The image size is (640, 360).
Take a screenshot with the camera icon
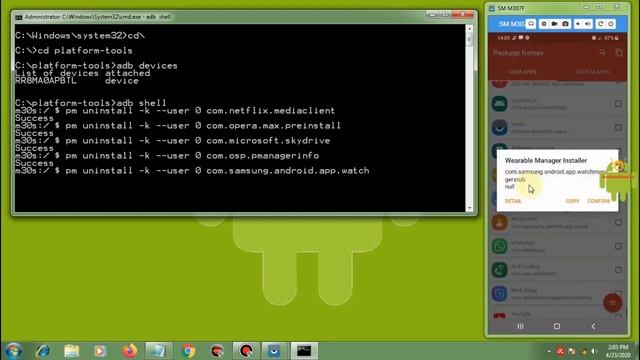pos(565,24)
